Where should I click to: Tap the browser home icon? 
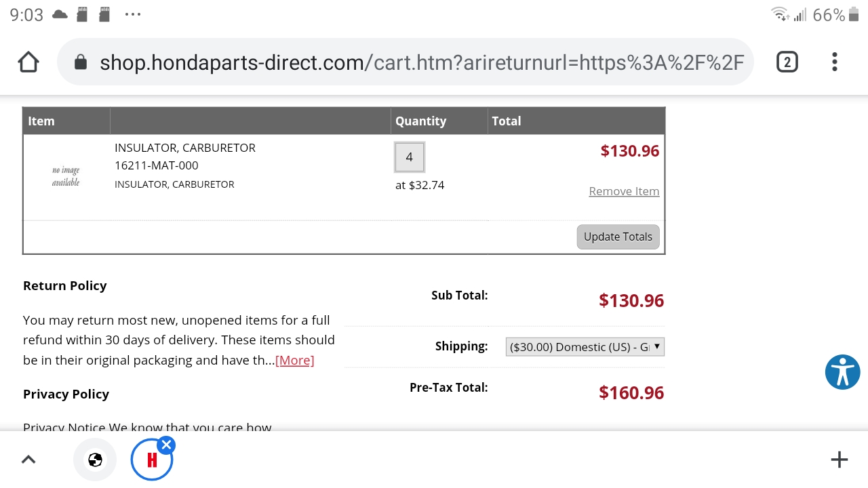click(28, 62)
